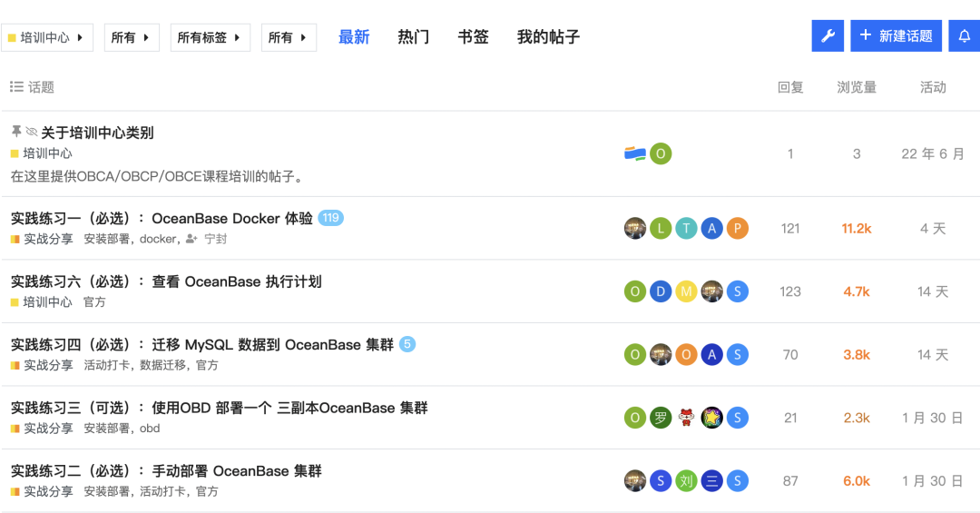Screen dimensions: 980x513
Task: Click green O avatar in 实践练习六 row
Action: [635, 291]
